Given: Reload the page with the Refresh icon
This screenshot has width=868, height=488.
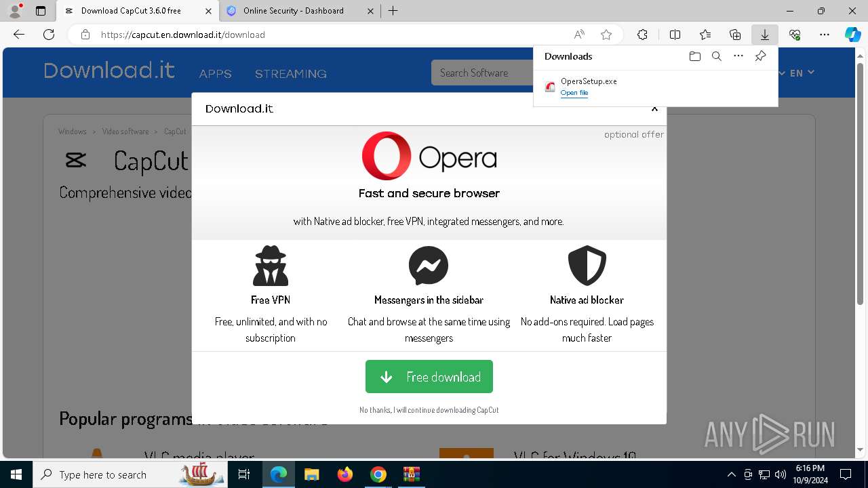Looking at the screenshot, I should pyautogui.click(x=49, y=35).
